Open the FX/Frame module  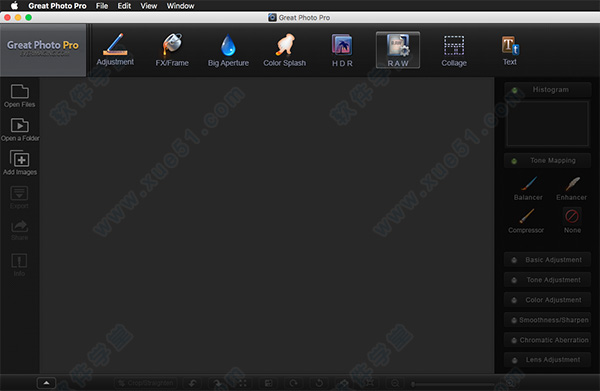point(172,50)
